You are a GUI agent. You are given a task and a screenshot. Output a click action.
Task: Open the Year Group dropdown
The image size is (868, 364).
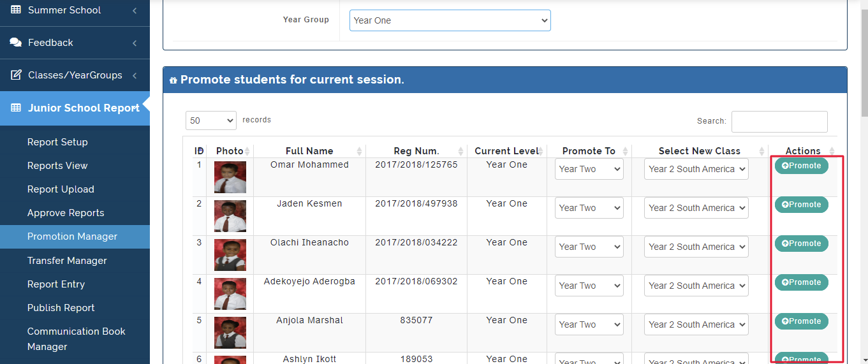(450, 20)
